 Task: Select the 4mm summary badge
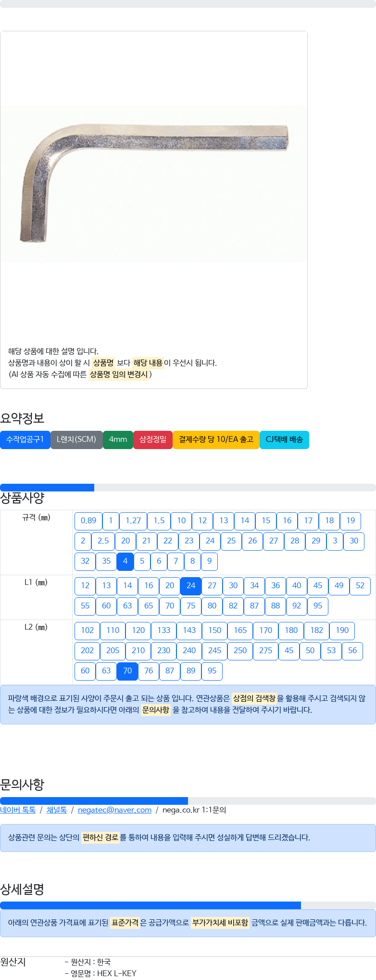click(118, 439)
